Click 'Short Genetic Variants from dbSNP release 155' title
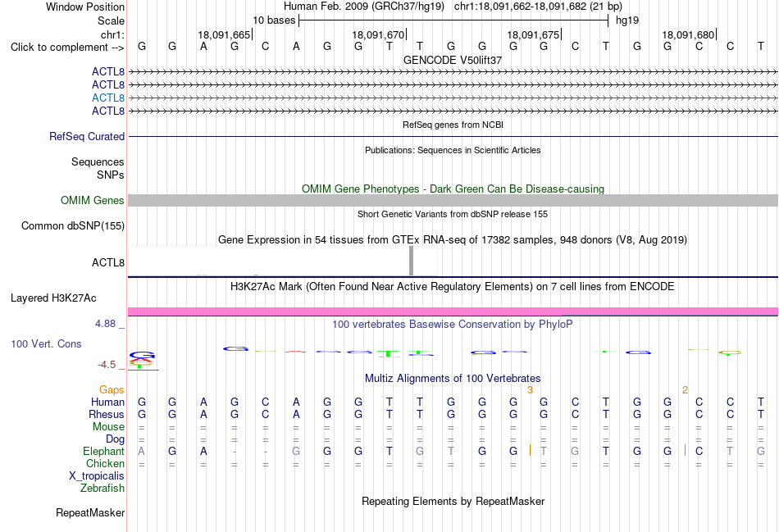779x532 pixels. tap(453, 214)
